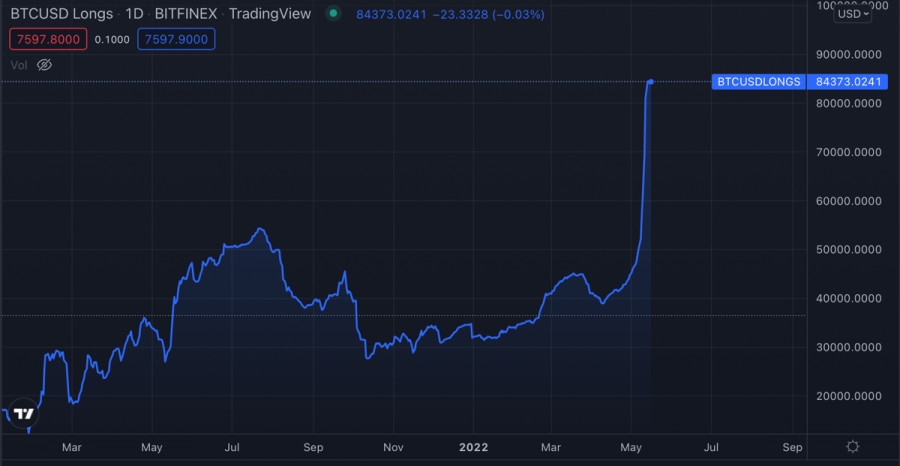Click the 20000.0000 price axis label
Viewport: 900px width, 466px height.
[x=847, y=396]
